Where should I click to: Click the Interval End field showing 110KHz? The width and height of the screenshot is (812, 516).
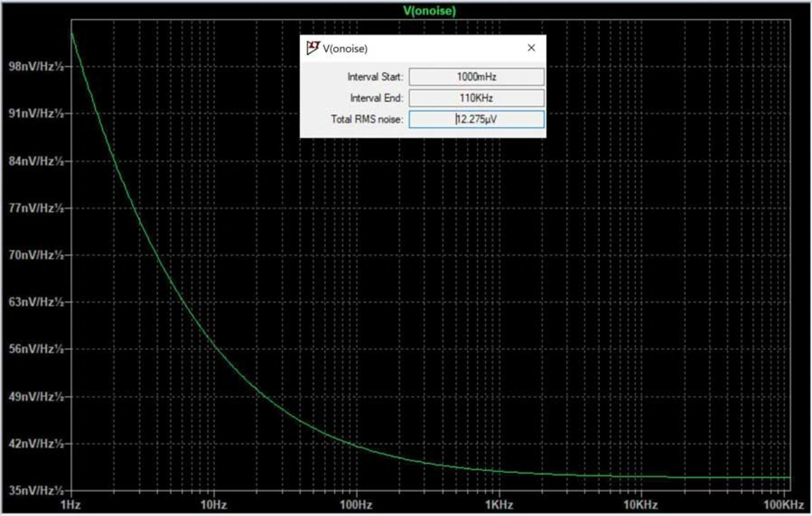(476, 98)
